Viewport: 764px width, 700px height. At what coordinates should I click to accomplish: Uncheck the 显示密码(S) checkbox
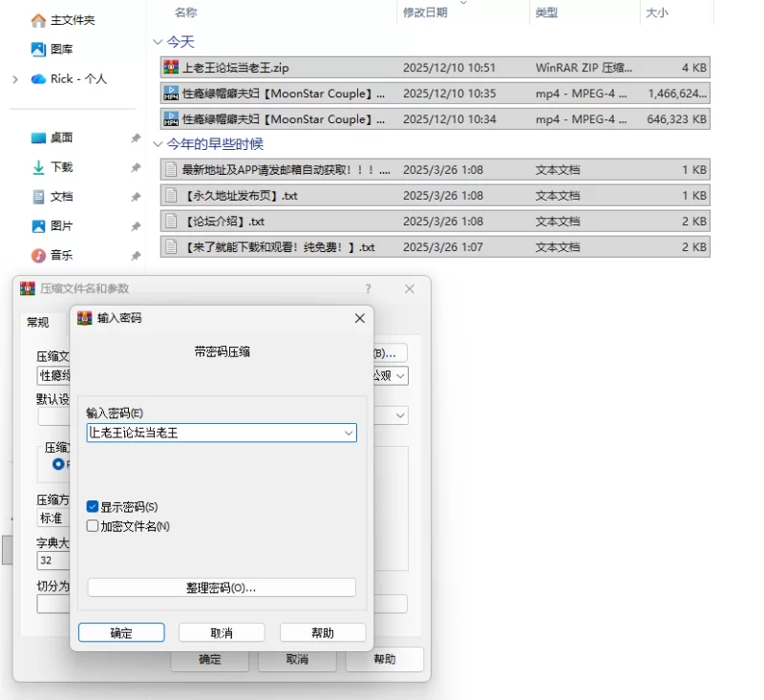pyautogui.click(x=92, y=506)
